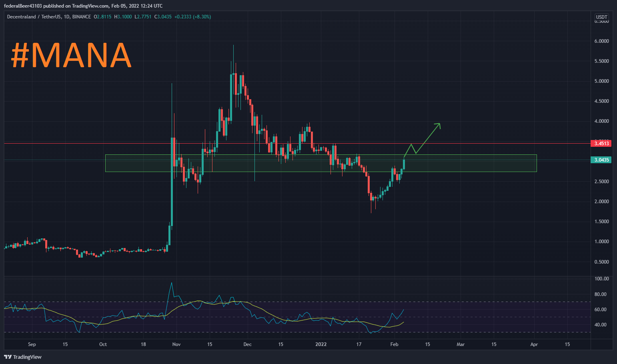Click the 1D interval in the legend
Screen dimensions: 617x364
click(x=67, y=17)
